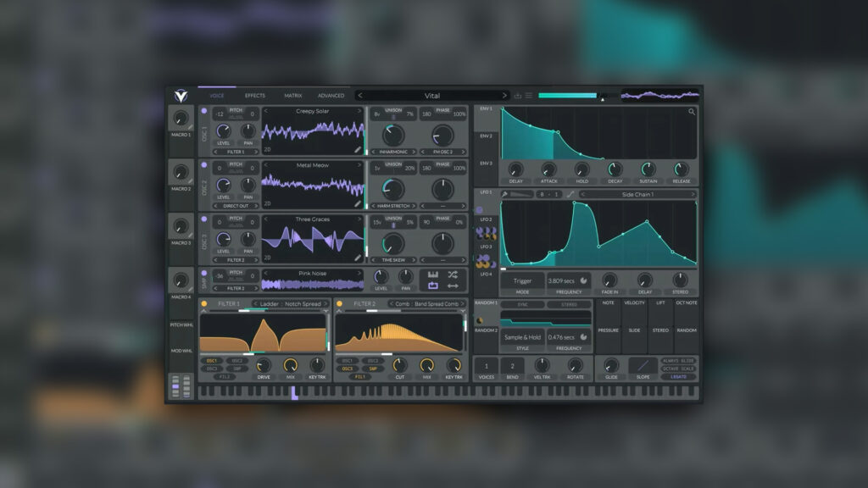Open FM OSC 2 distortion selector

click(442, 152)
